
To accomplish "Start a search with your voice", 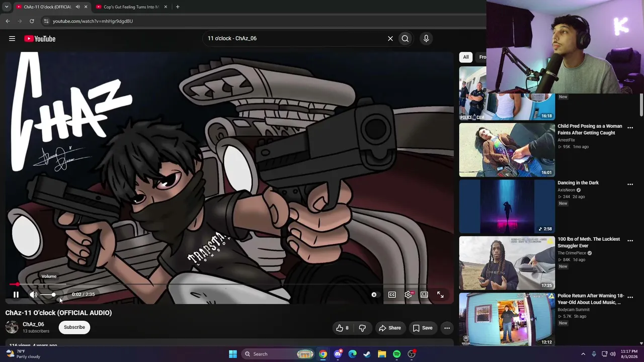I will pyautogui.click(x=426, y=39).
